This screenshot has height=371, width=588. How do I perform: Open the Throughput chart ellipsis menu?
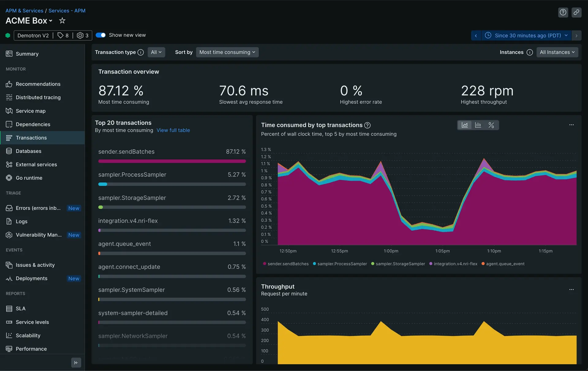(x=571, y=289)
